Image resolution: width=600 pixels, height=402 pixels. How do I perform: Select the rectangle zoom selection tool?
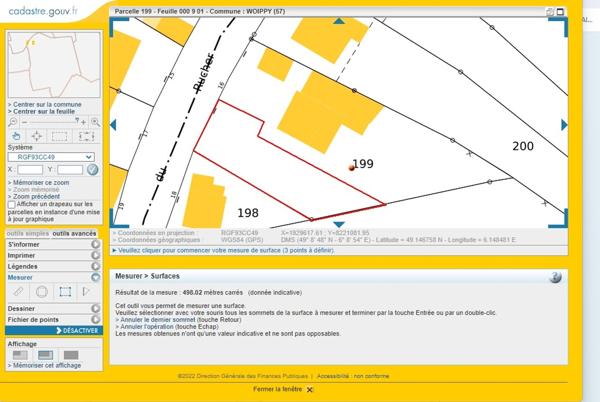coord(59,136)
